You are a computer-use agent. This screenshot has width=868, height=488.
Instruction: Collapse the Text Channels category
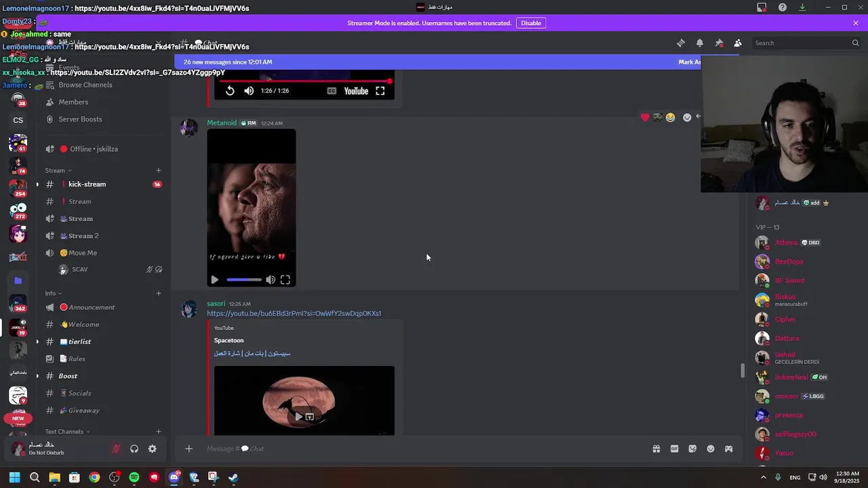click(x=67, y=431)
